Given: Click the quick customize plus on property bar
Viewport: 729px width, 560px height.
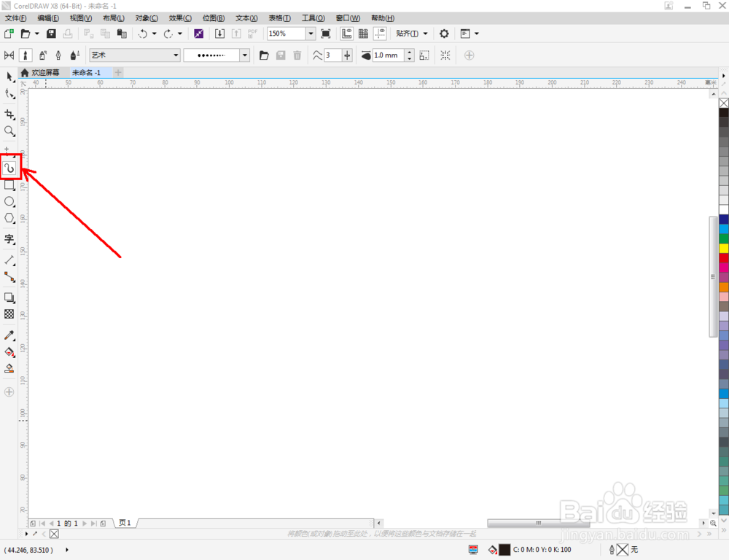Looking at the screenshot, I should (x=469, y=55).
